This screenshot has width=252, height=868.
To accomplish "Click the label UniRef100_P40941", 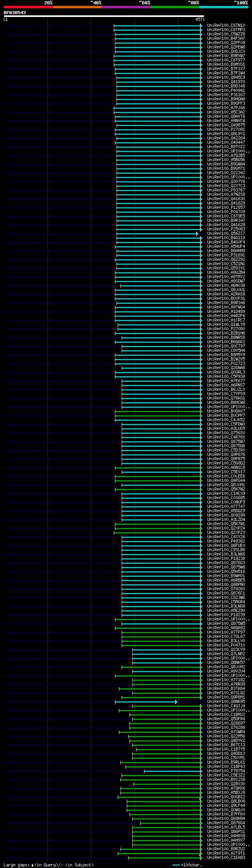I will point(226,90).
